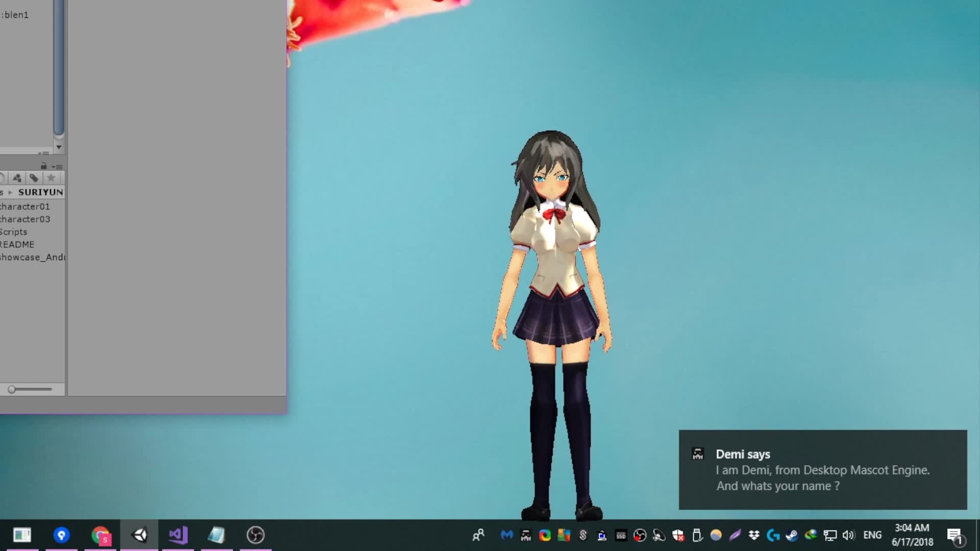
Task: Open the Action Center notifications
Action: 954,535
